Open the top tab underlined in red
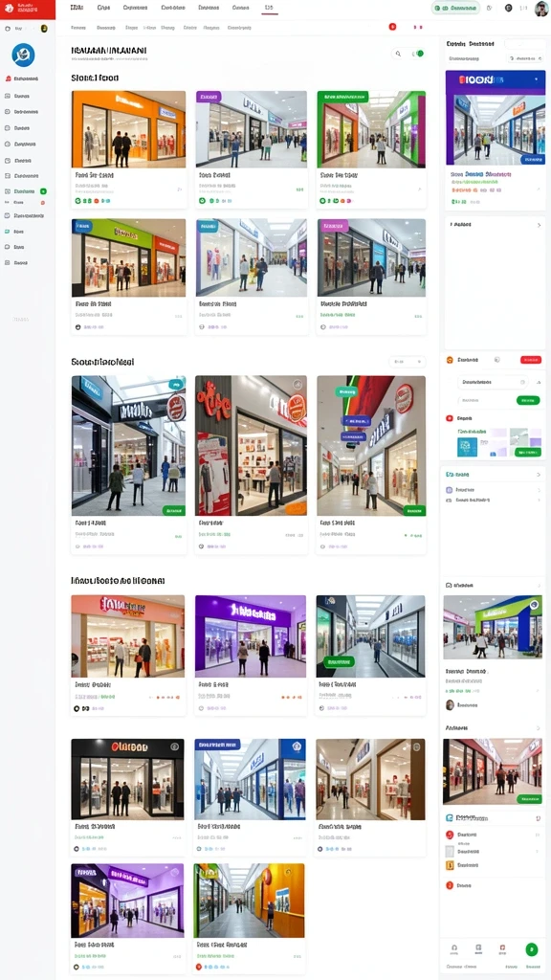This screenshot has width=551, height=980. coord(269,8)
